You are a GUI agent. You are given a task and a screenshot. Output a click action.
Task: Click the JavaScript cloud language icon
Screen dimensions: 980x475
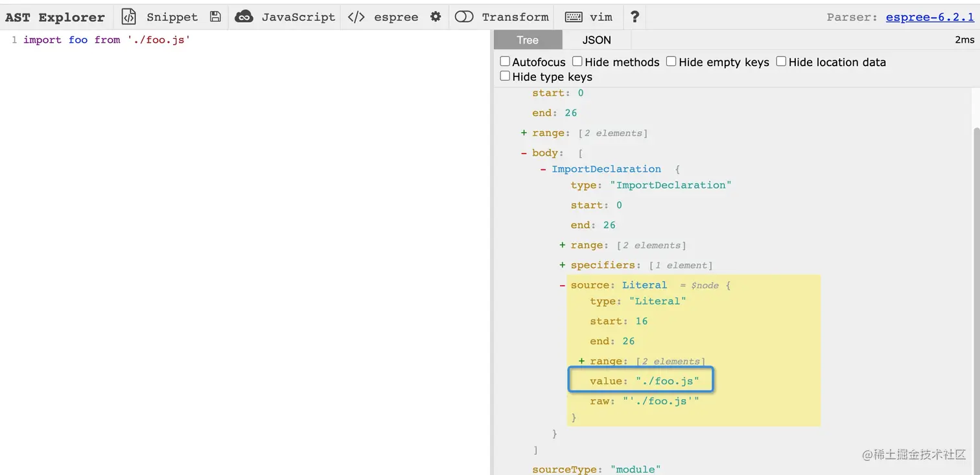(x=244, y=17)
